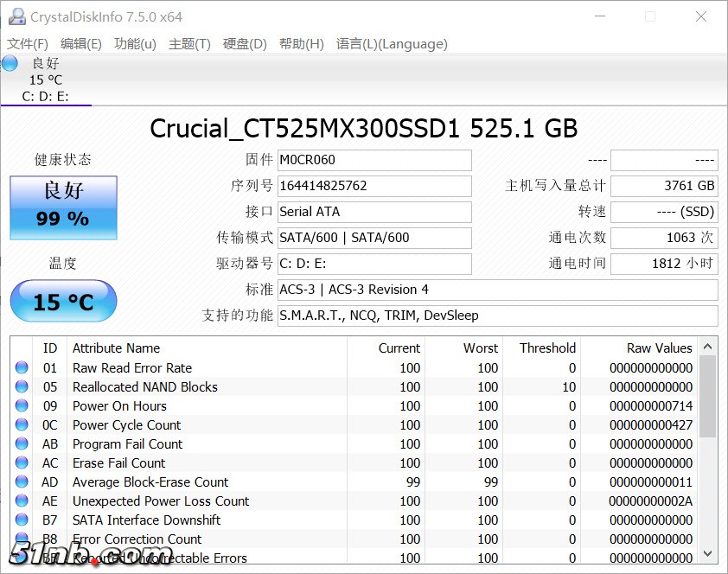Click status icon for Reallocated NAND Blocks
The height and width of the screenshot is (574, 728).
tap(22, 387)
